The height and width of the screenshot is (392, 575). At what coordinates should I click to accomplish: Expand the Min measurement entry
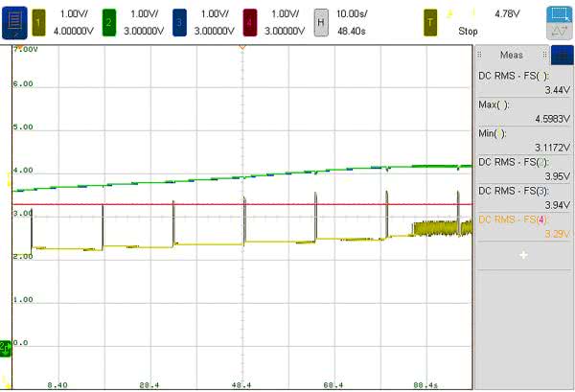click(523, 140)
